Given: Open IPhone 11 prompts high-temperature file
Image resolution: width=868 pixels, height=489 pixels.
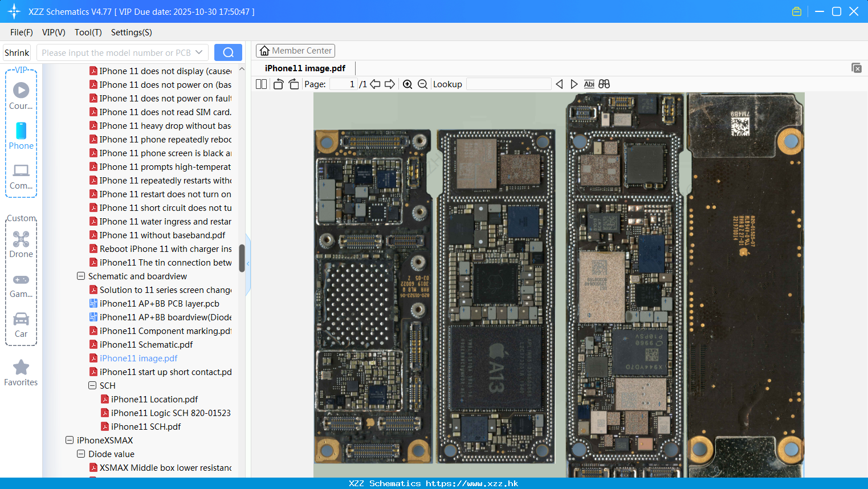Looking at the screenshot, I should tap(165, 166).
